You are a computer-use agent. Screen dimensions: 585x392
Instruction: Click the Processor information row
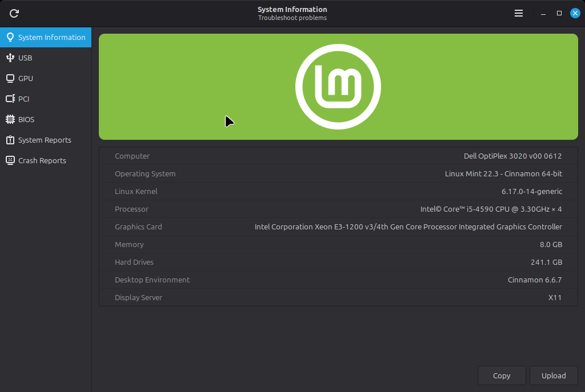(x=338, y=209)
